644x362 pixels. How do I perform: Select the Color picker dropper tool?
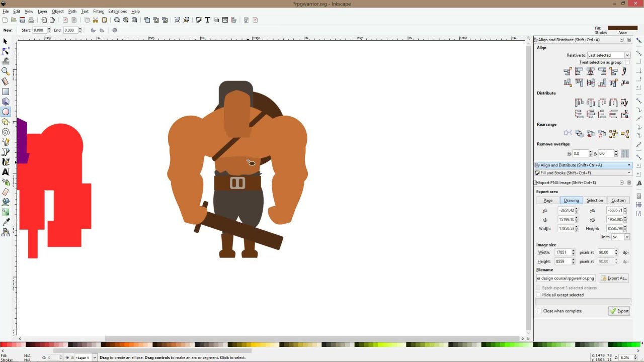6,222
